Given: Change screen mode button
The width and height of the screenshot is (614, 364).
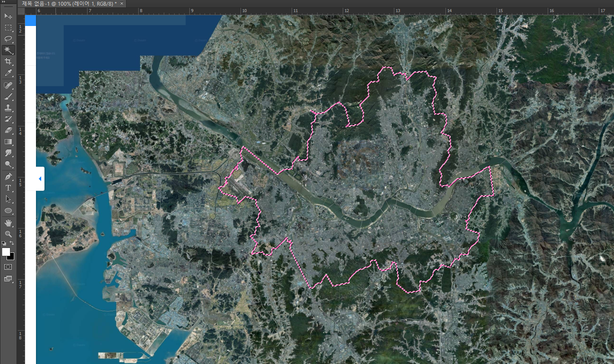Looking at the screenshot, I should tap(8, 279).
